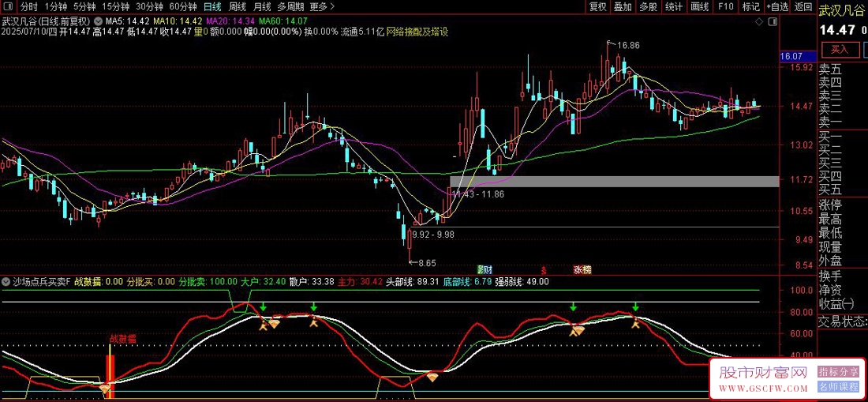
Task: Click the 标记 mark button
Action: (750, 7)
